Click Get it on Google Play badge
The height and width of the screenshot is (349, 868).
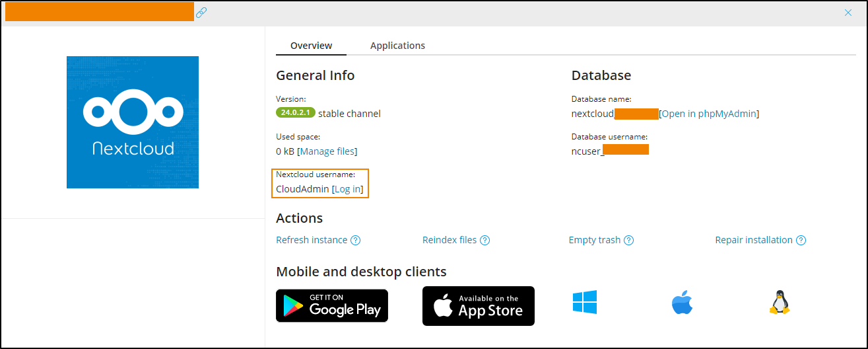point(332,305)
